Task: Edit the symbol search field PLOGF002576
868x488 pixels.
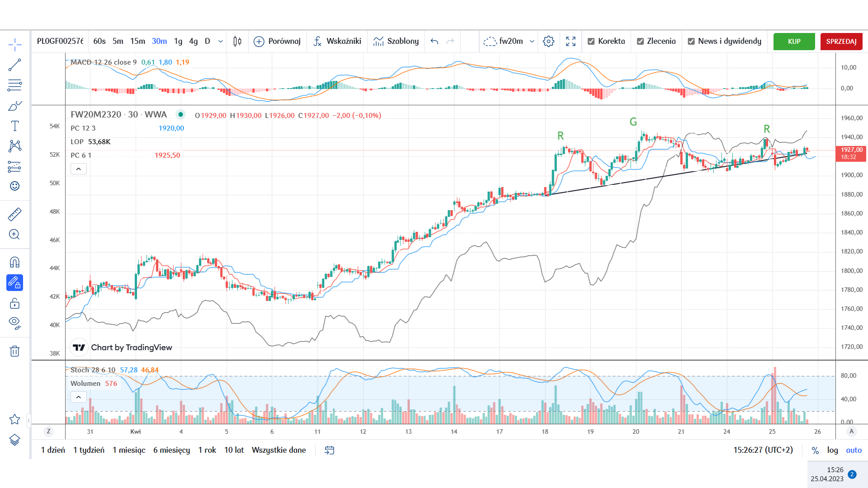Action: (60, 41)
